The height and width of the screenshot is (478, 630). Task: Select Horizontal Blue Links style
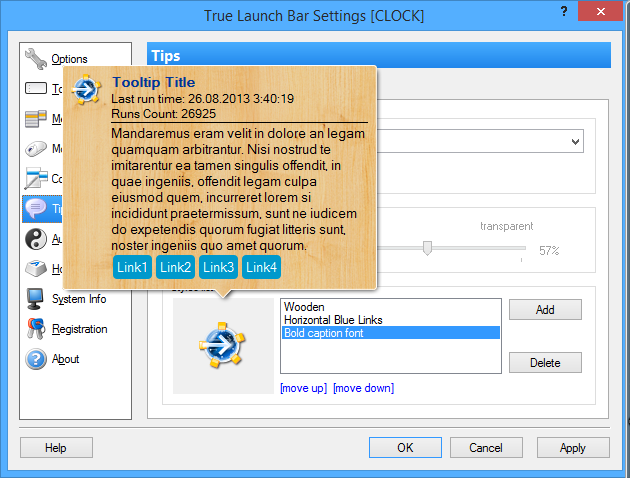(333, 320)
